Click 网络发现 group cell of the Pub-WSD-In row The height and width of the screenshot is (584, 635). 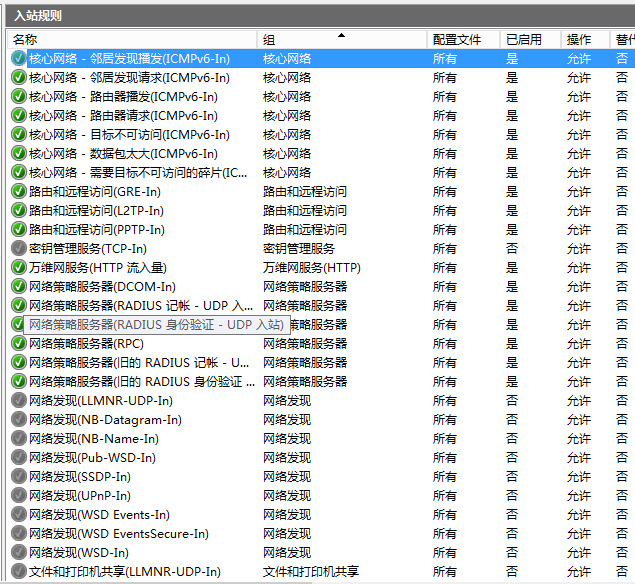(287, 458)
